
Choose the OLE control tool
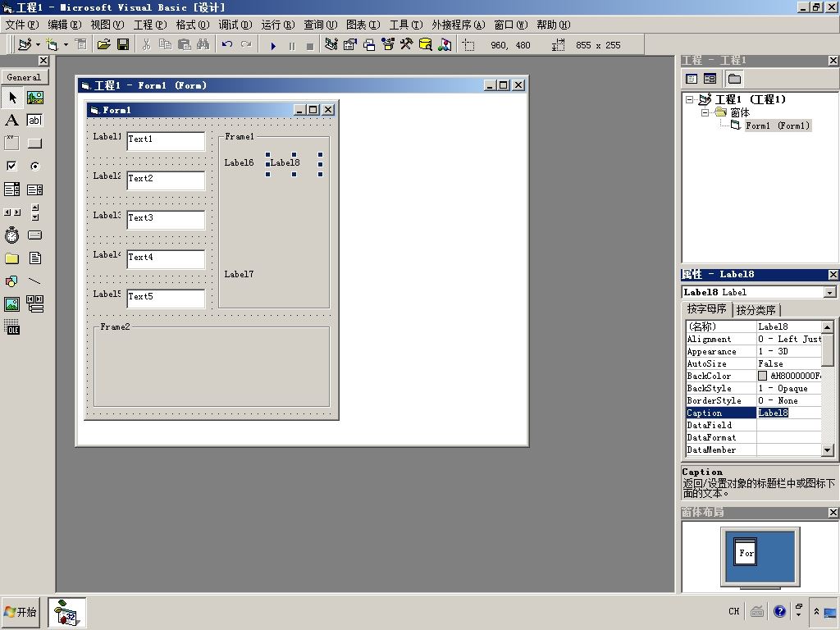tap(11, 327)
